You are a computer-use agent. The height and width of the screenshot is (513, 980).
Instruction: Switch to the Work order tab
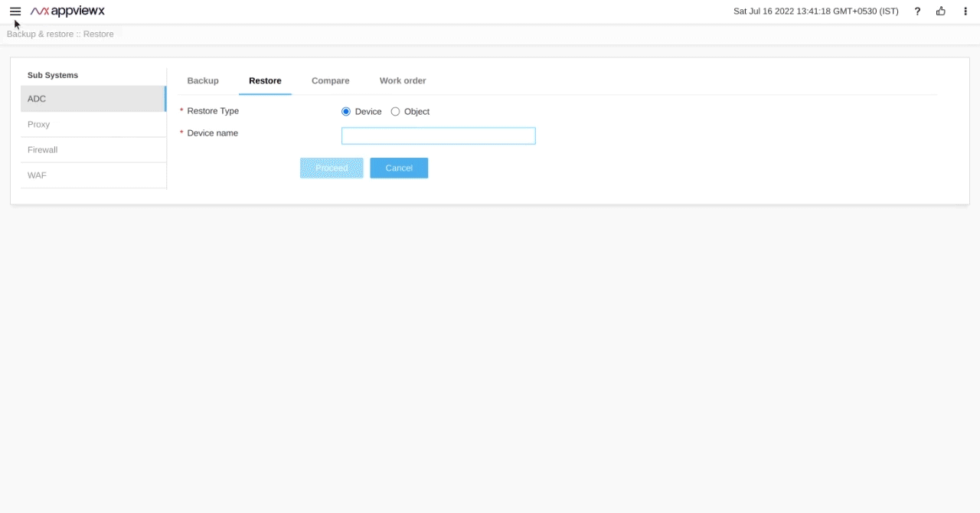pyautogui.click(x=402, y=80)
